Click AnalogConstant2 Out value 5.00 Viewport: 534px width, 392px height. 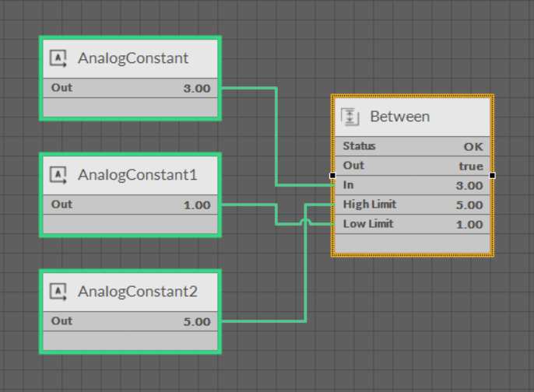point(196,322)
